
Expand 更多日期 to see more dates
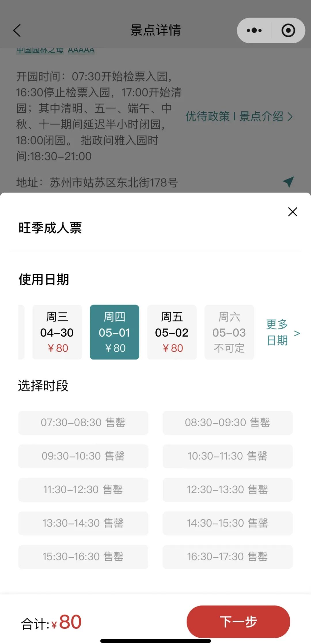click(x=282, y=333)
